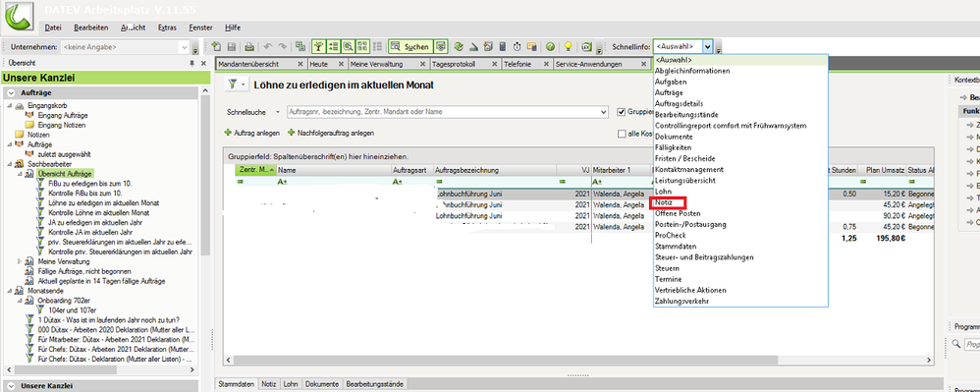
Task: Click the new document toolbar icon
Action: (x=216, y=47)
